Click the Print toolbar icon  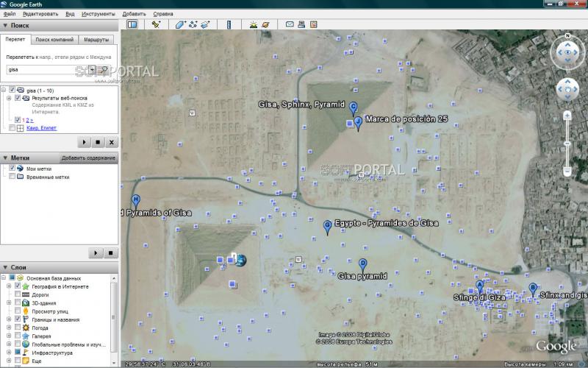(x=302, y=24)
